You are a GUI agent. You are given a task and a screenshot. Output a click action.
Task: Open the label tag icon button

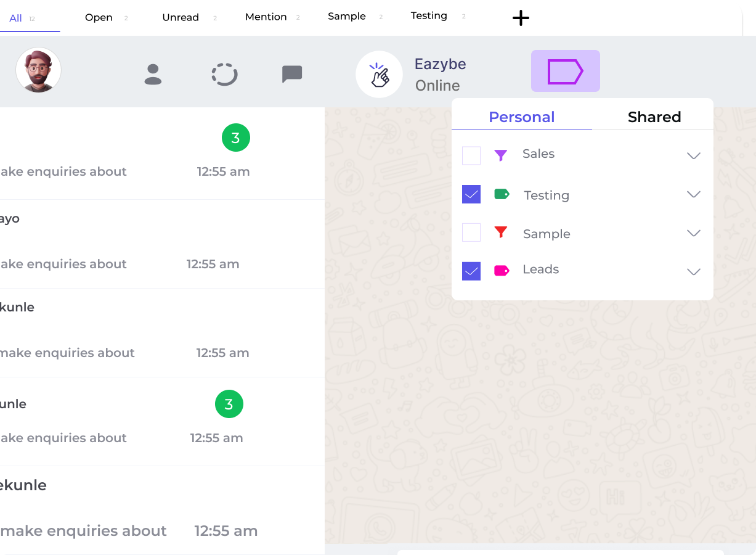[x=565, y=71]
